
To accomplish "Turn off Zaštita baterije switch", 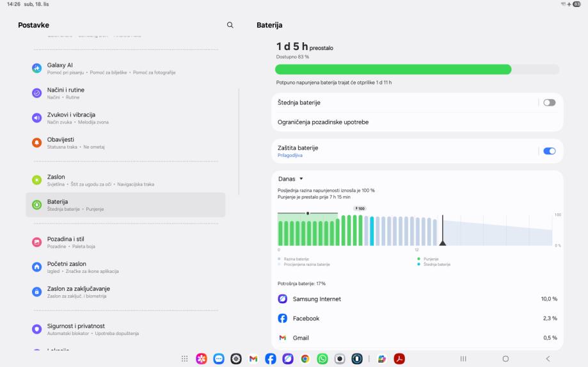I will coord(549,151).
